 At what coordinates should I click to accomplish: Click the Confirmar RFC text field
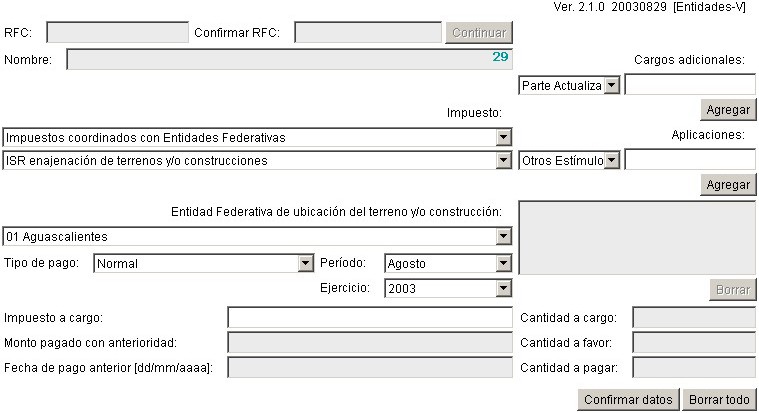pyautogui.click(x=368, y=33)
